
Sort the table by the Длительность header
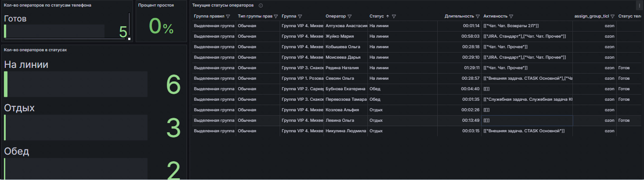tap(459, 16)
